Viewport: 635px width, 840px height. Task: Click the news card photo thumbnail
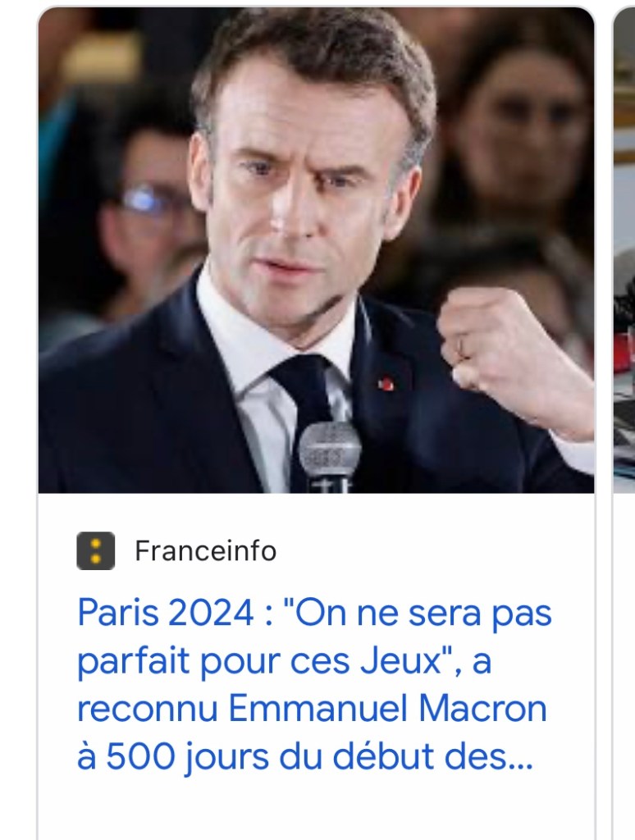(316, 250)
